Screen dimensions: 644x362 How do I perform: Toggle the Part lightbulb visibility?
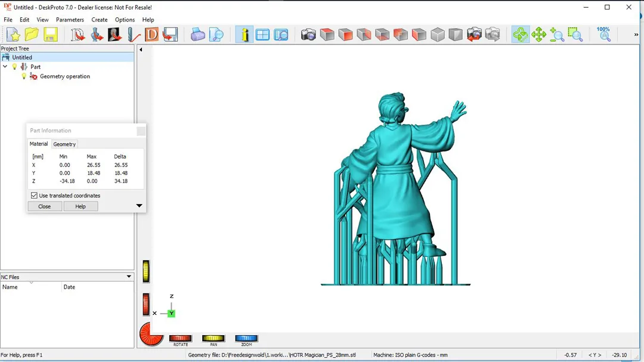pyautogui.click(x=15, y=67)
